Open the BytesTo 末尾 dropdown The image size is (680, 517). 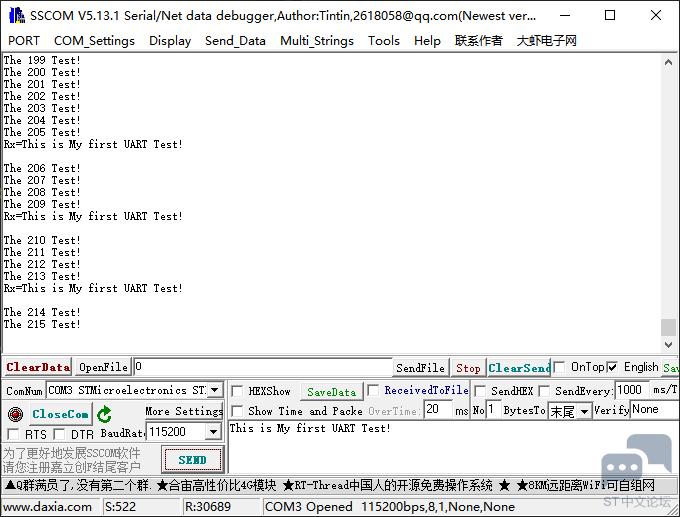(x=585, y=411)
